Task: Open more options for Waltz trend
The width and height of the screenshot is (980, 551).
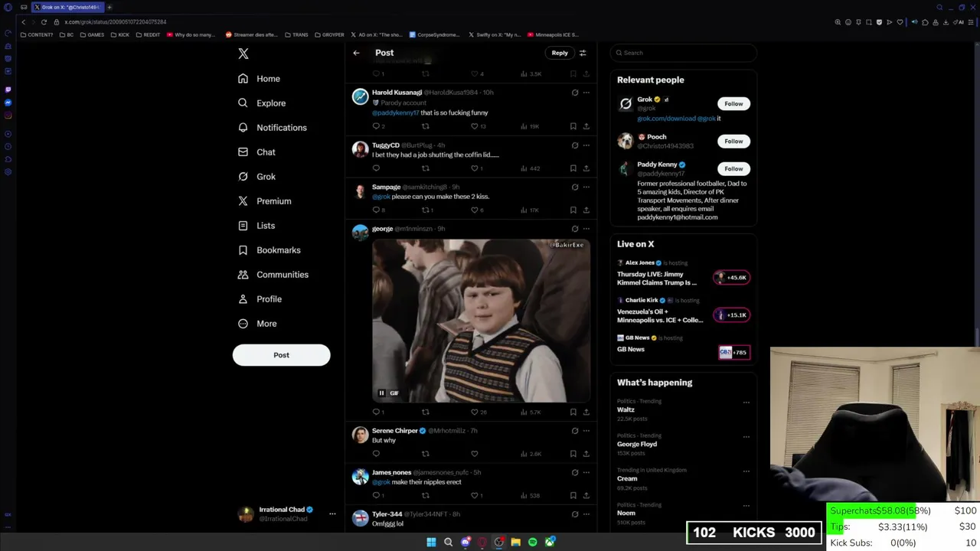Action: tap(746, 403)
